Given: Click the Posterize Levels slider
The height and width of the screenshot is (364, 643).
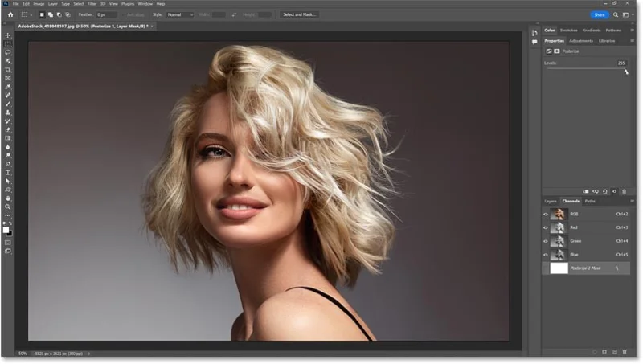Looking at the screenshot, I should click(587, 69).
